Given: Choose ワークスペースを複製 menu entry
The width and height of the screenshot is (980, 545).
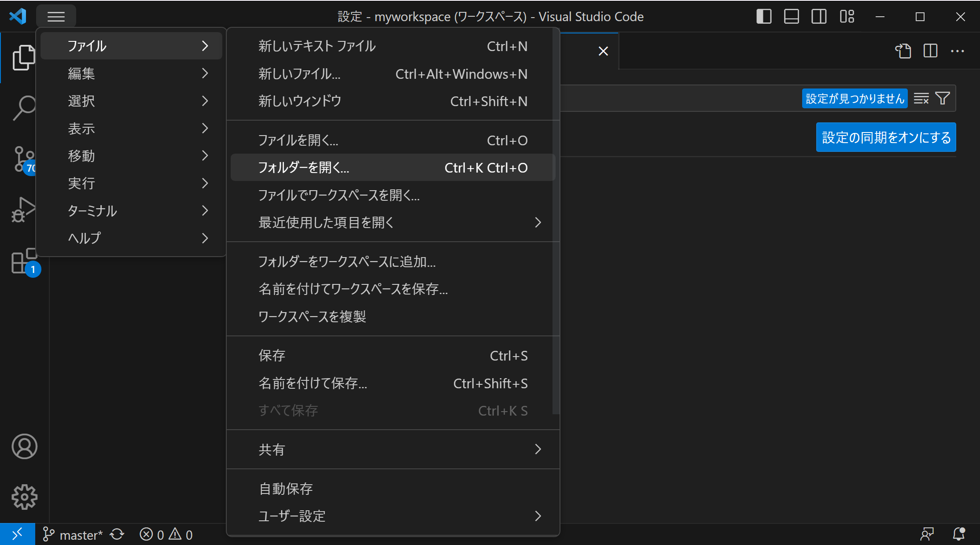Looking at the screenshot, I should click(393, 317).
